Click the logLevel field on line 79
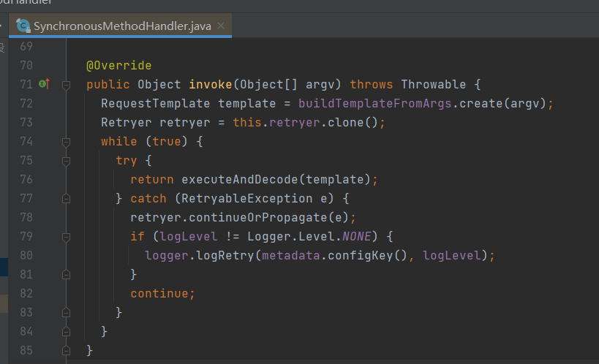599x364 pixels. coord(189,237)
